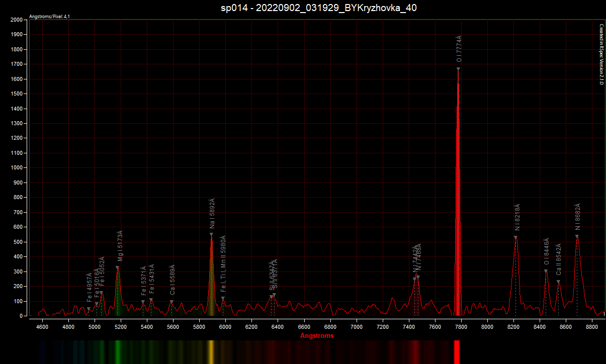606x364 pixels.
Task: Click the Ca II 8542Å marker triangle
Action: (558, 282)
